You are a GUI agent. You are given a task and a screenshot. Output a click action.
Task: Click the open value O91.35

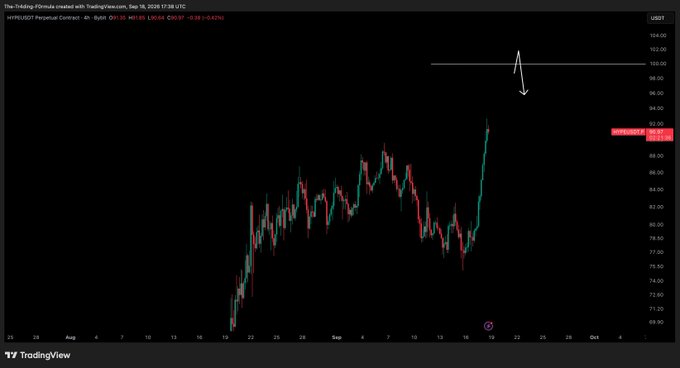[x=117, y=18]
